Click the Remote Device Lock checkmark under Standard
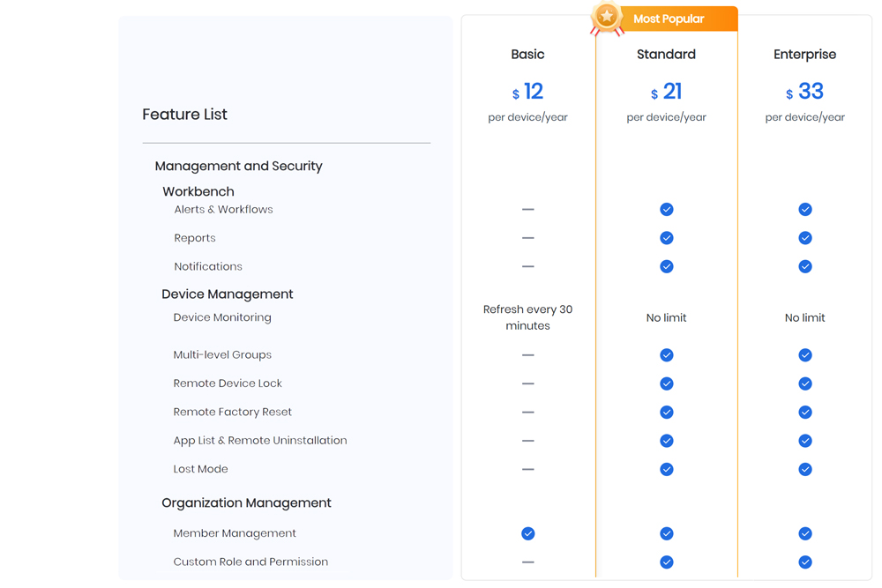Viewport: 882px width, 588px height. [666, 383]
